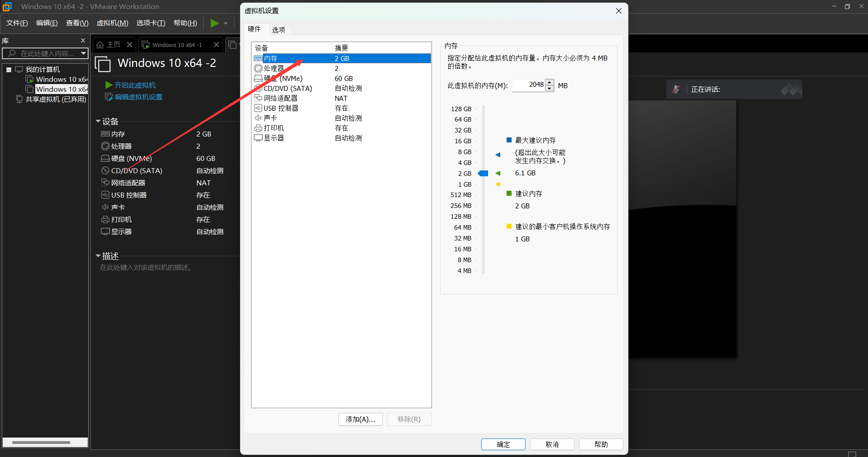Click the 设备 column header in dialog list
This screenshot has height=457, width=868.
click(291, 48)
